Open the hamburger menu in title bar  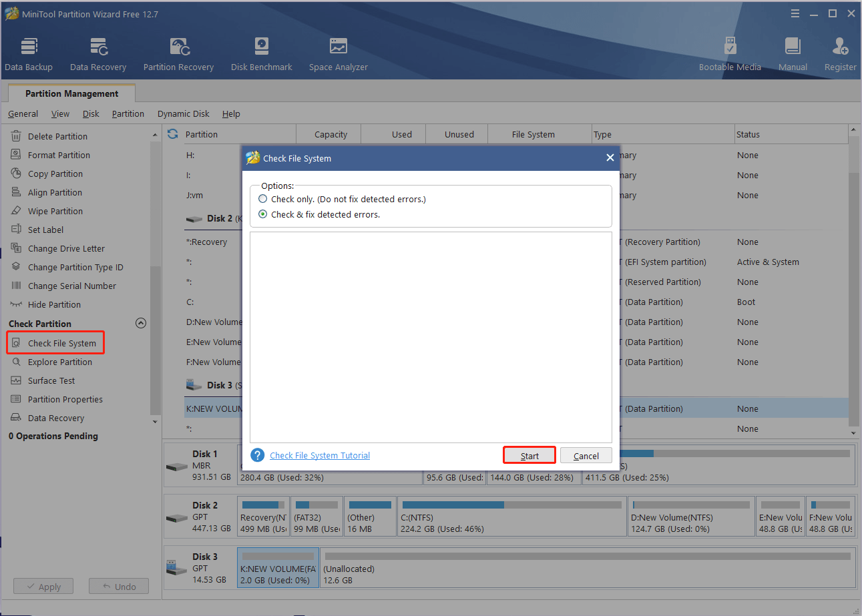795,13
